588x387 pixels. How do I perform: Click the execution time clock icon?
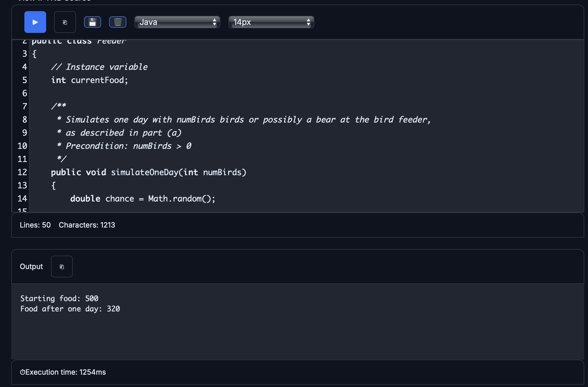[23, 372]
